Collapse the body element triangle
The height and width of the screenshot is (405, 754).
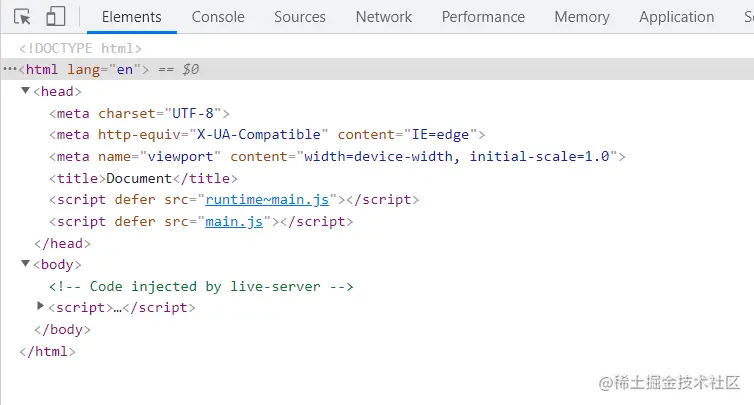26,264
